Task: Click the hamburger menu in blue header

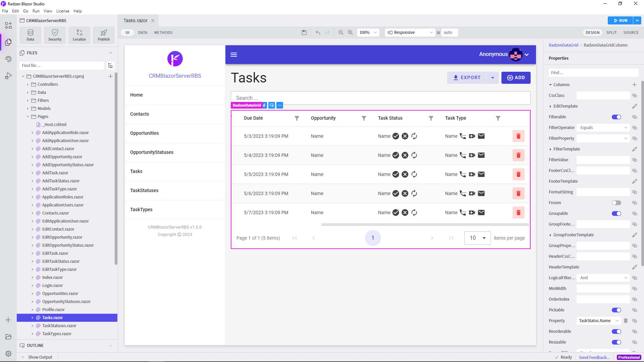Action: click(x=234, y=55)
